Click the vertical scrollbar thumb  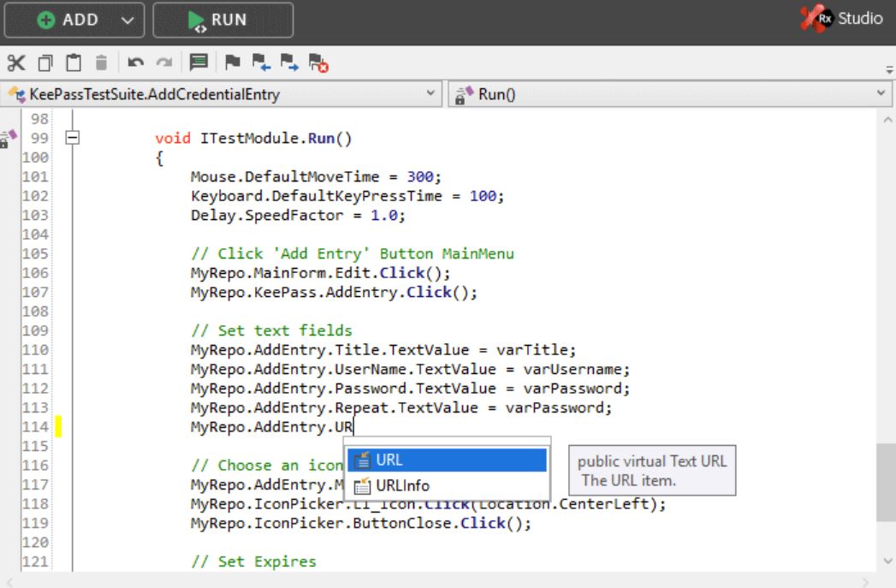coord(886,482)
